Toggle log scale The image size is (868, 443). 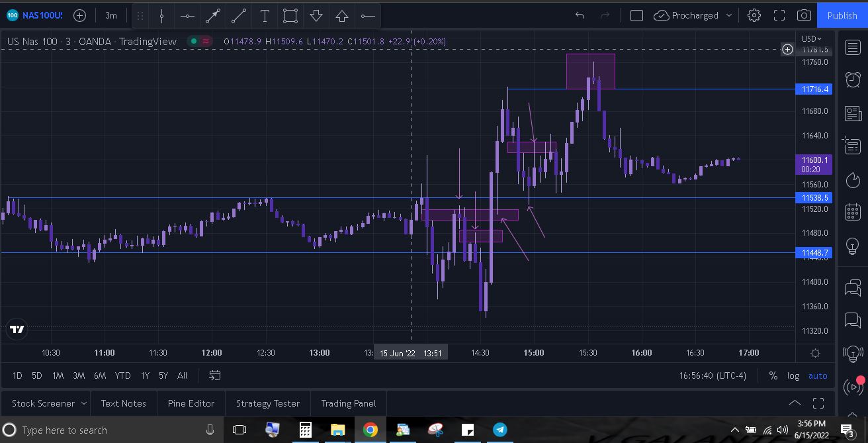(793, 375)
